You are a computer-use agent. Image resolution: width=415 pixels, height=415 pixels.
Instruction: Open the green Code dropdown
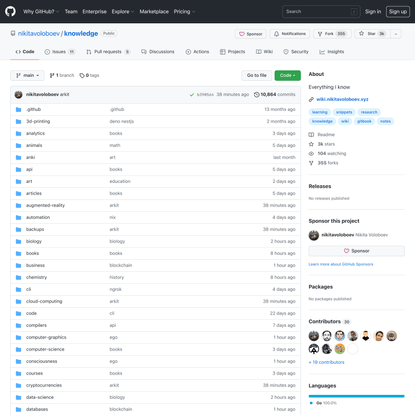287,76
